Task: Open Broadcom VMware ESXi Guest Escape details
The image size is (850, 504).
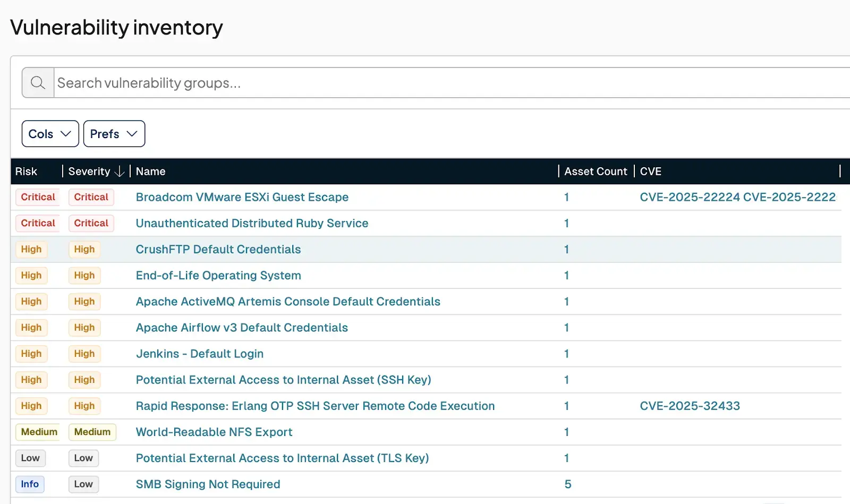Action: click(x=242, y=197)
